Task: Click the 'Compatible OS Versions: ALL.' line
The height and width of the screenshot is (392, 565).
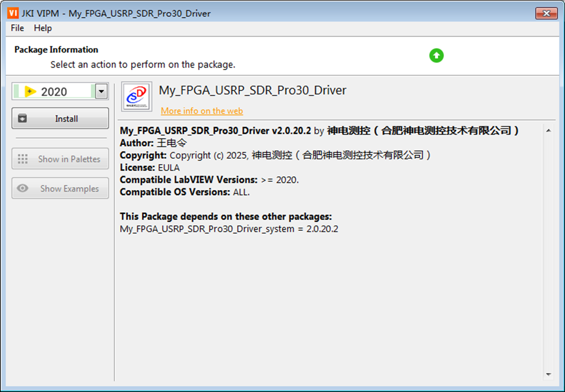Action: coord(185,192)
